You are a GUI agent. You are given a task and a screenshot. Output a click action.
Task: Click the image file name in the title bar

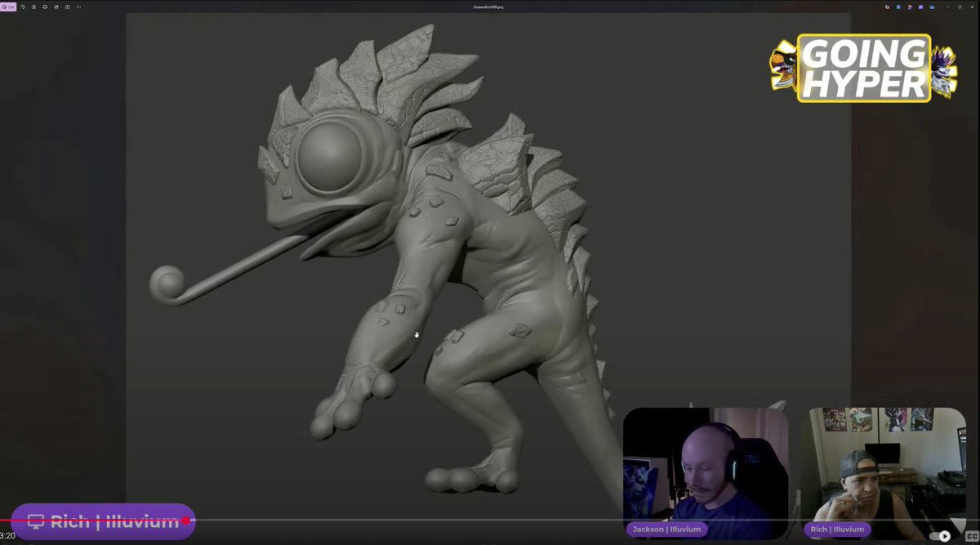click(488, 7)
